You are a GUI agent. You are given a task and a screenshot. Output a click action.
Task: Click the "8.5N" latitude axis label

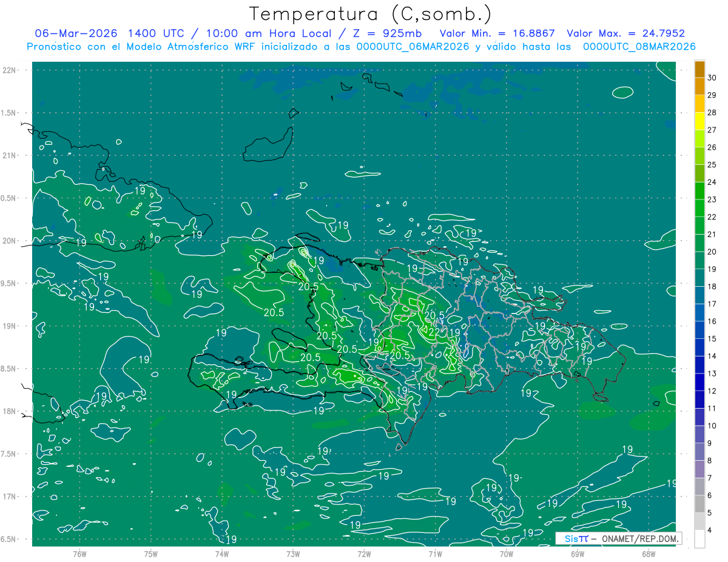point(9,369)
